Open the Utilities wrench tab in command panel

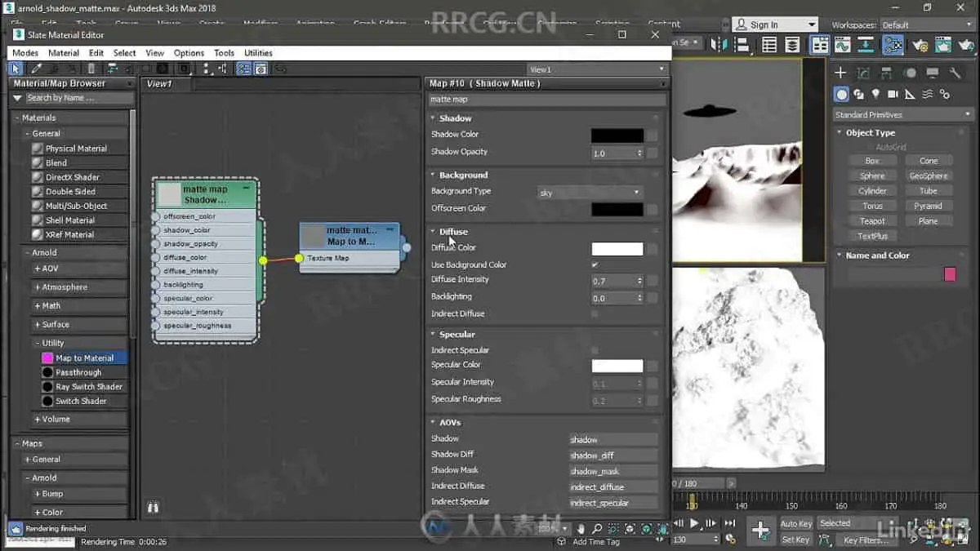tap(955, 73)
